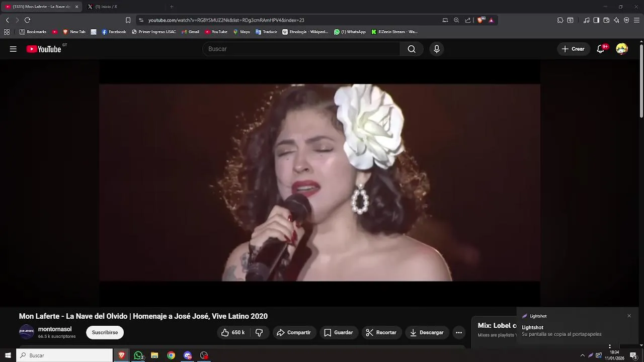
Task: Like the video with 650 k
Action: coord(233,332)
